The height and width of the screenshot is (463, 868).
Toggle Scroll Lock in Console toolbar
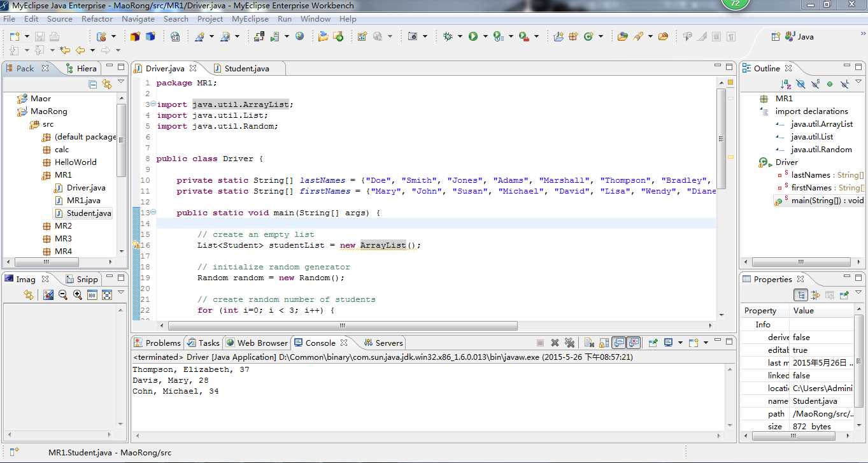tap(604, 343)
